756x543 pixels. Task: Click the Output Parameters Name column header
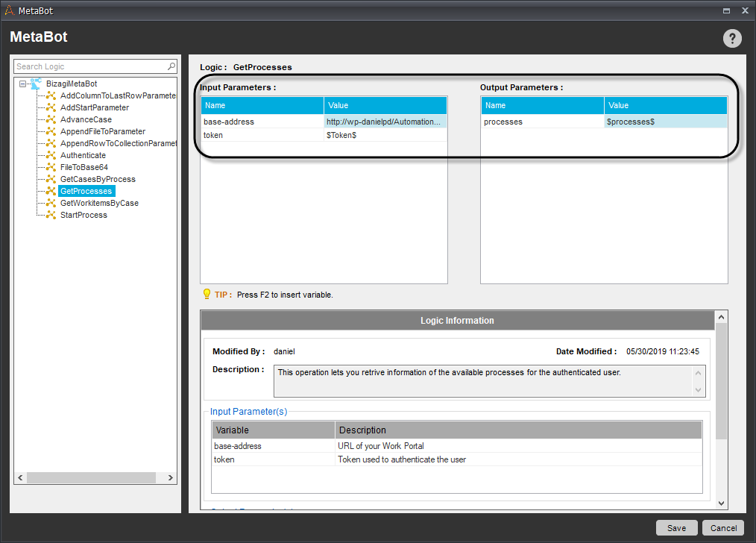(x=543, y=105)
